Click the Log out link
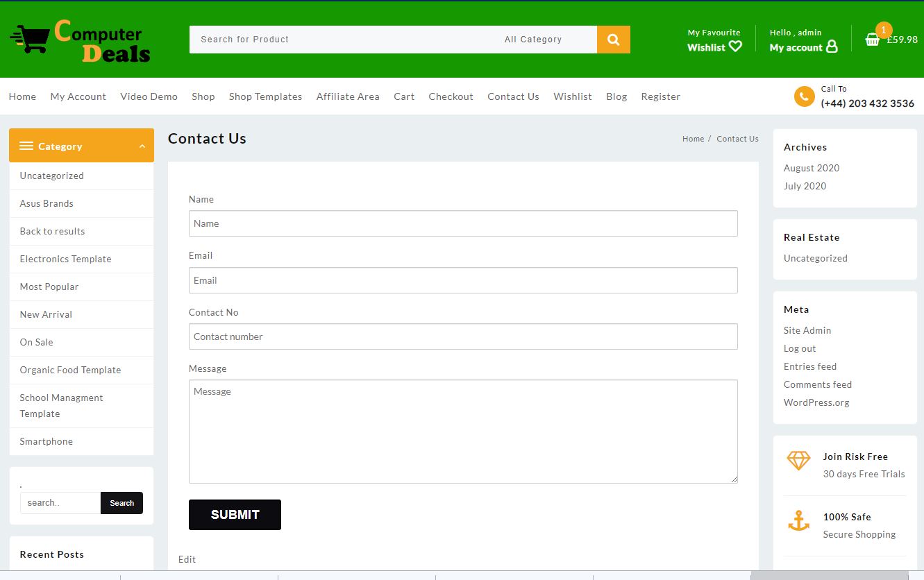Image resolution: width=924 pixels, height=580 pixels. [x=800, y=348]
